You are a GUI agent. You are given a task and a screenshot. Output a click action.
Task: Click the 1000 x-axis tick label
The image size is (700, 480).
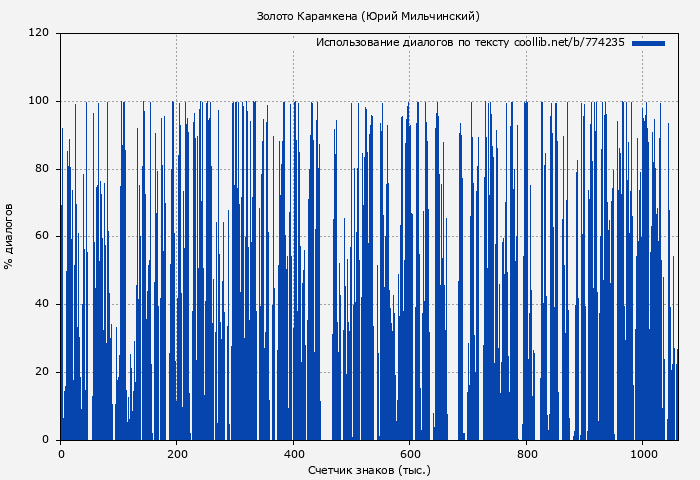pos(642,453)
